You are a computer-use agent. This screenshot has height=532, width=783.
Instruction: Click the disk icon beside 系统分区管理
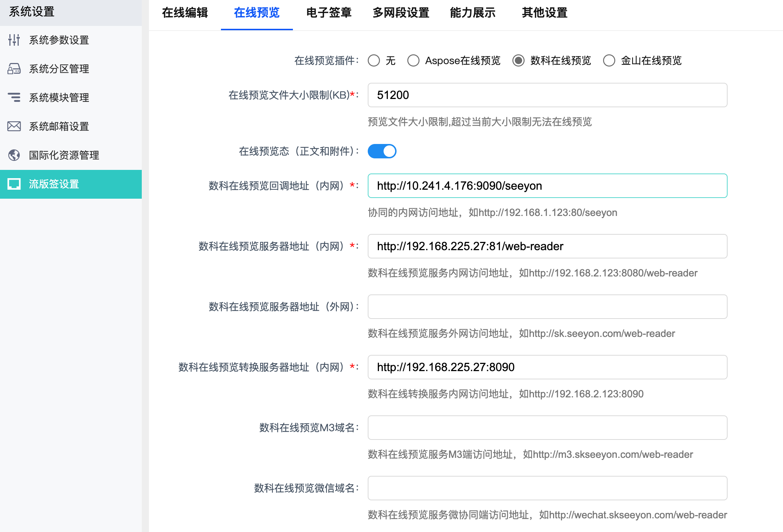(14, 69)
